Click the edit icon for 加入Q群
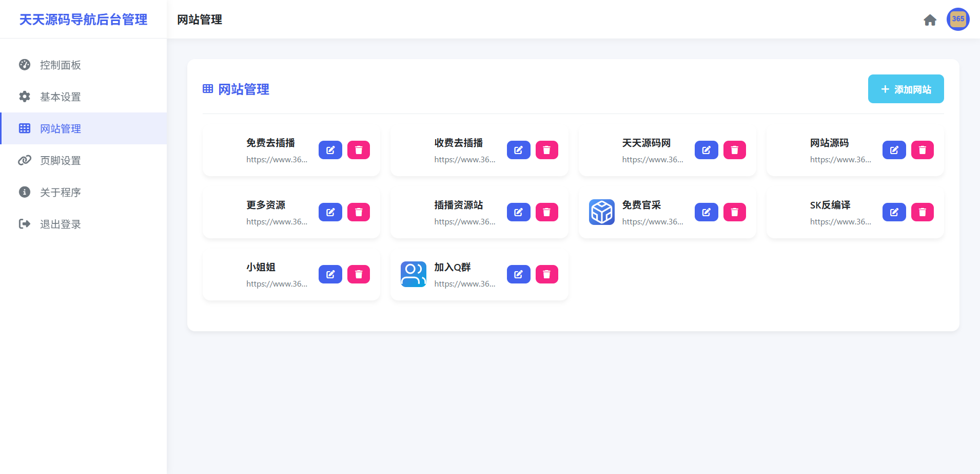 [519, 274]
